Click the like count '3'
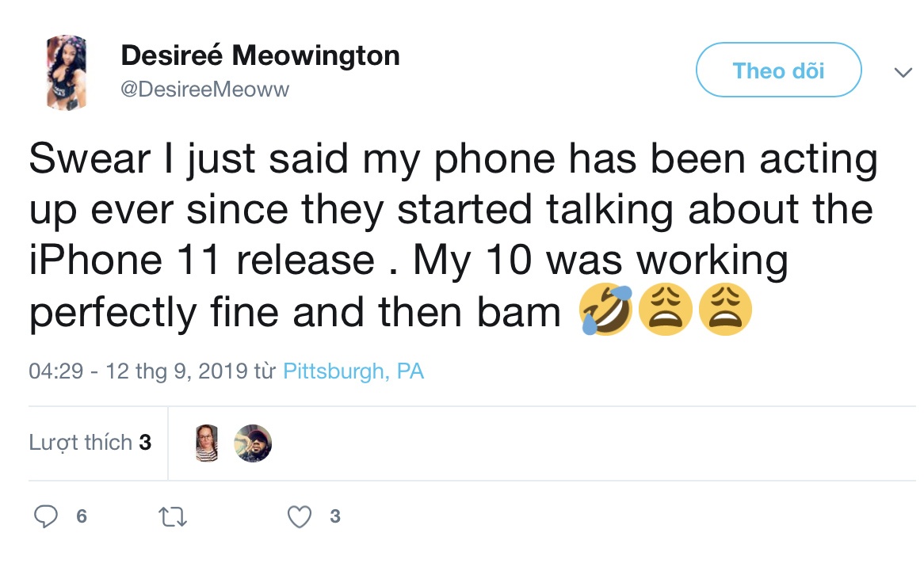 click(334, 516)
